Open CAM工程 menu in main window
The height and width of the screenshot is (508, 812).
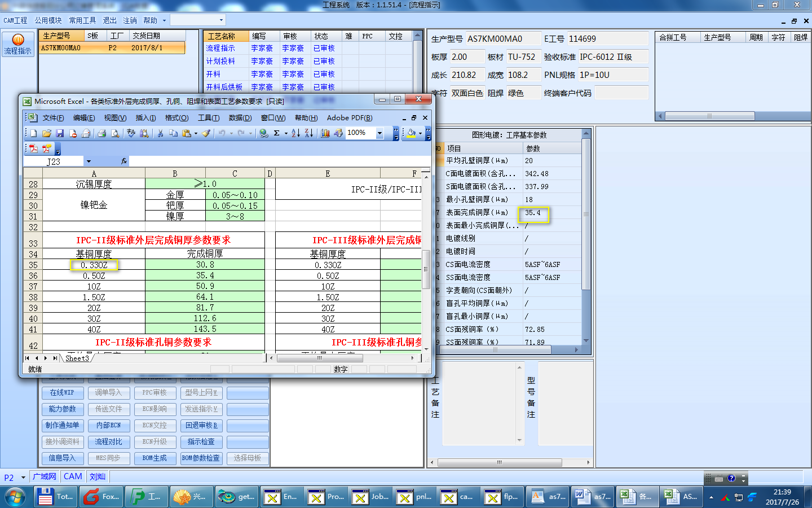coord(15,20)
